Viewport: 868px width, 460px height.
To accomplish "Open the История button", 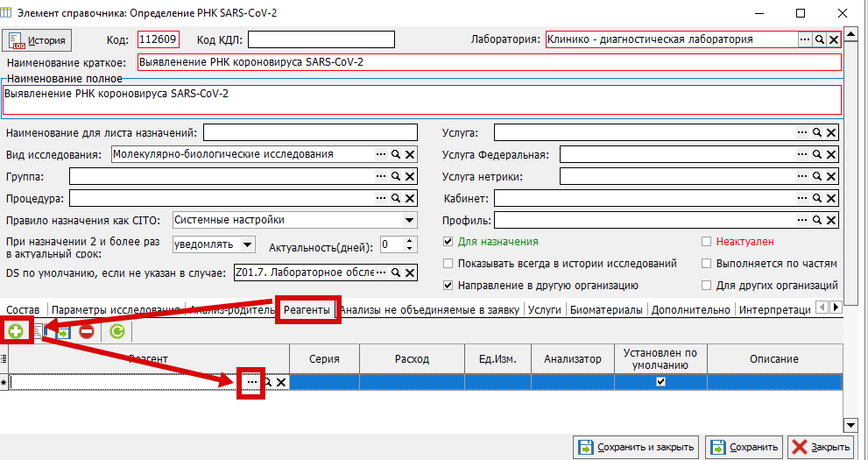I will coord(38,40).
